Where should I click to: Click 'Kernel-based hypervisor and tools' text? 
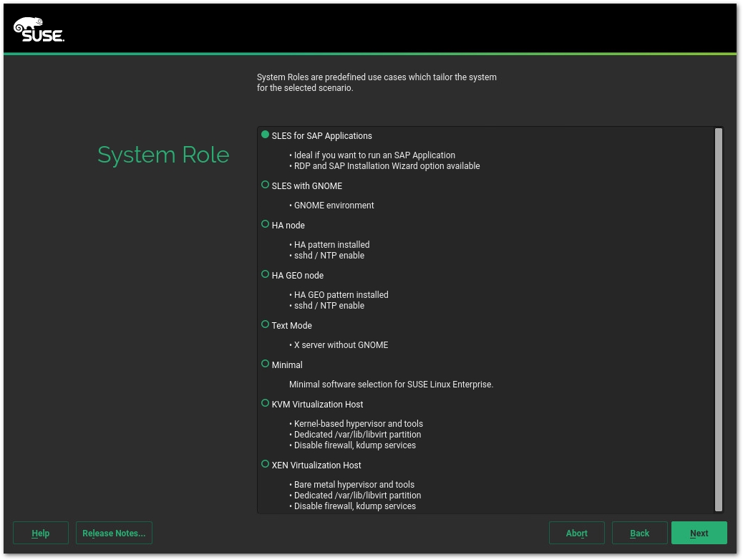pos(358,424)
